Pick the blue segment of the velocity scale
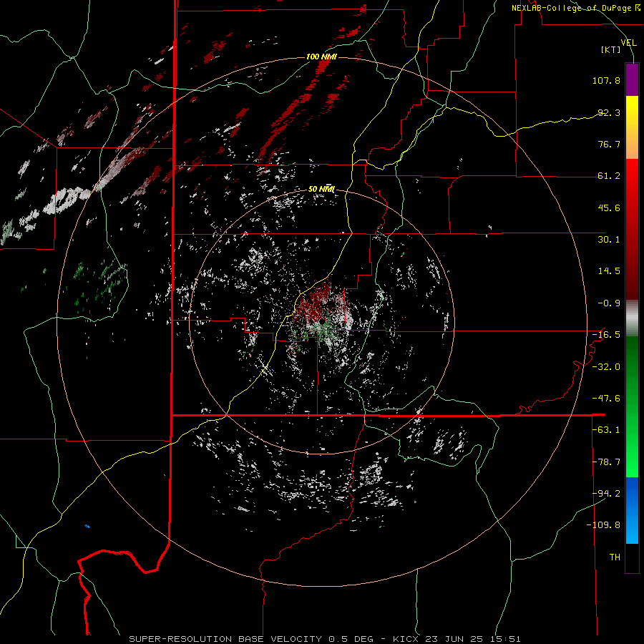The width and height of the screenshot is (644, 644). point(632,510)
